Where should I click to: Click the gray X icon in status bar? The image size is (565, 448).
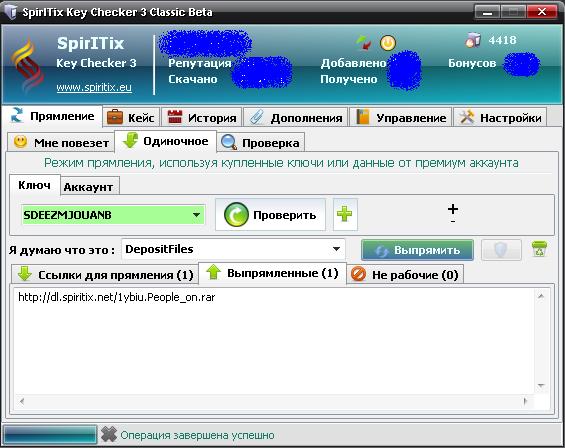109,434
